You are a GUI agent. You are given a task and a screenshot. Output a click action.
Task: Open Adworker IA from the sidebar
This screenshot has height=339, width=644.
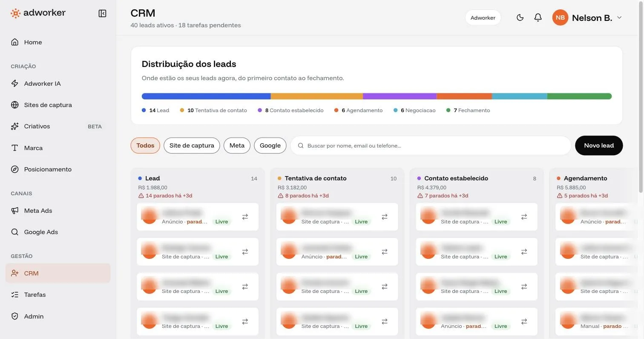coord(58,84)
